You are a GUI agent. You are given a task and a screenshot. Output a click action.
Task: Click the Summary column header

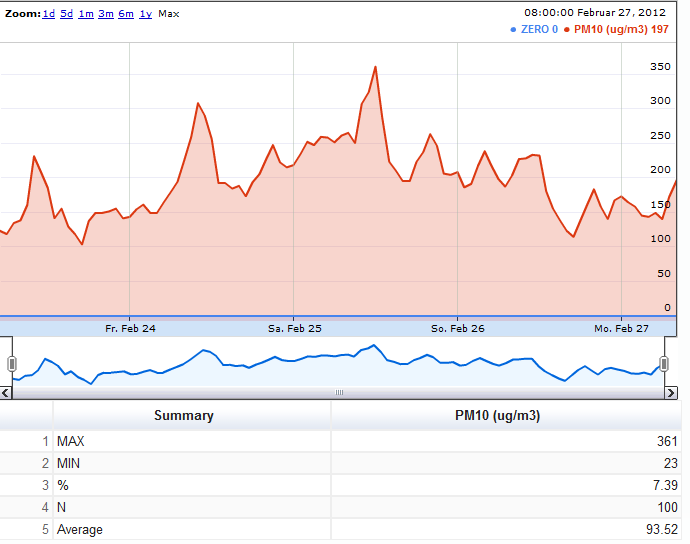(184, 415)
